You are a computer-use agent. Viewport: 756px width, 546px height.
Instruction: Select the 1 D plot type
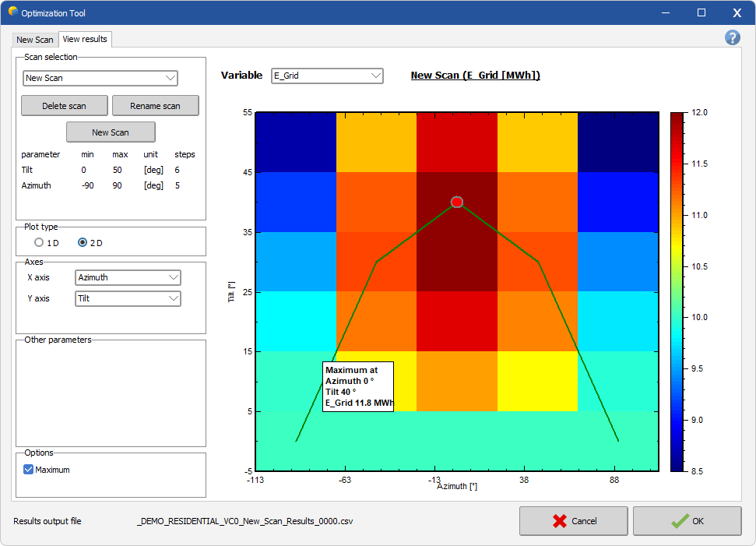point(39,242)
